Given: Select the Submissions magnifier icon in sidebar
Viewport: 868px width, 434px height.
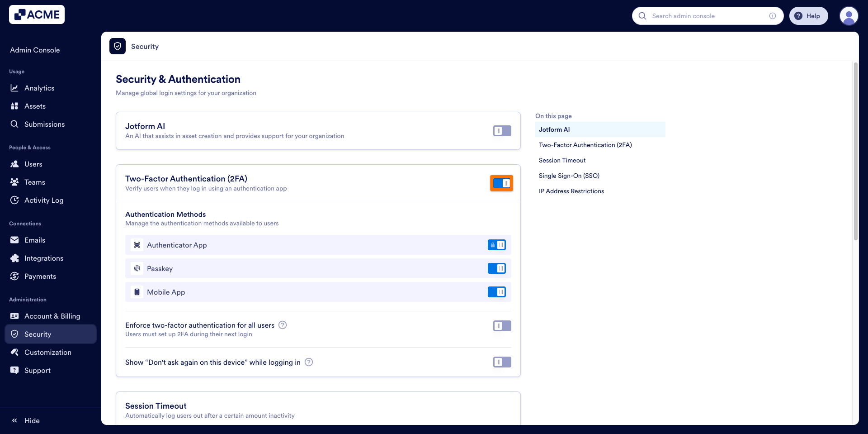Looking at the screenshot, I should pos(14,124).
